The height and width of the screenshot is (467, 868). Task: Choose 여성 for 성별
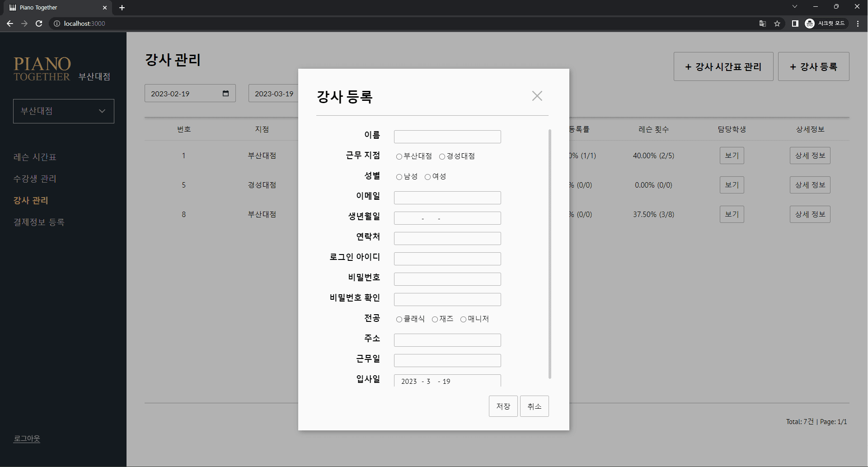[x=427, y=177]
